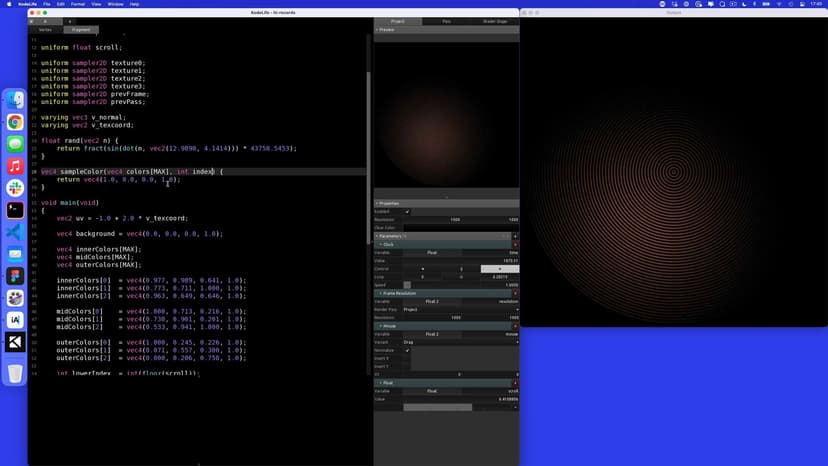Open the Music app in the dock
The image size is (828, 466).
[x=15, y=166]
